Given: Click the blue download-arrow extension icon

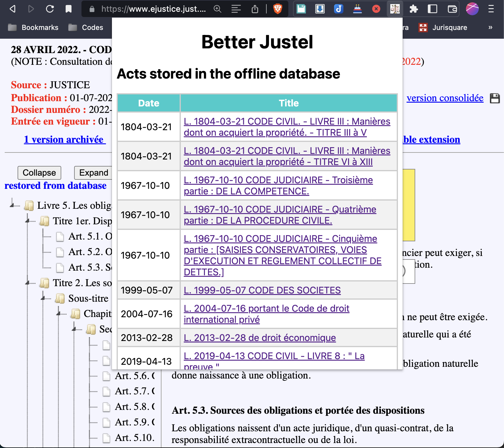Looking at the screenshot, I should tap(320, 9).
